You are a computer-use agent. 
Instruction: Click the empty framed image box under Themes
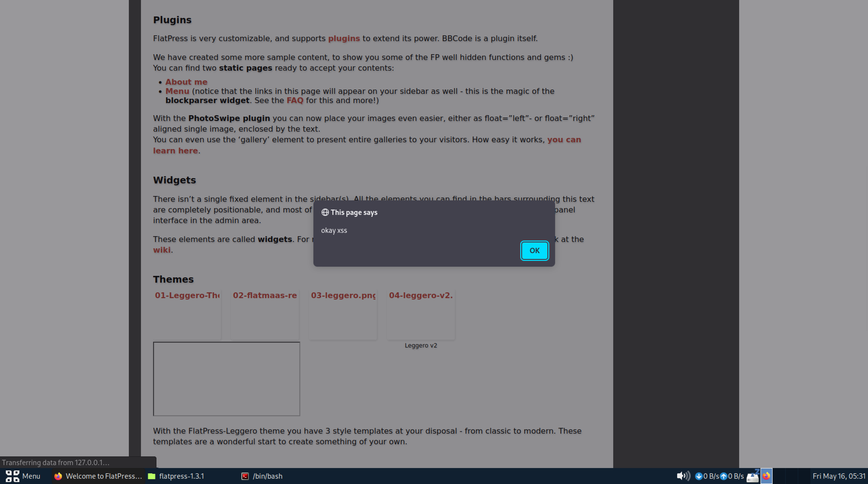click(x=226, y=379)
